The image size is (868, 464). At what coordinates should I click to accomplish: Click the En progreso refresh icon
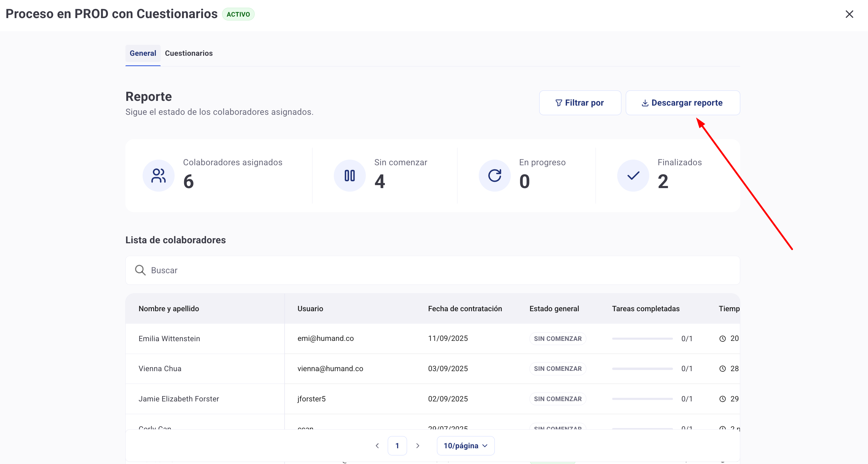494,176
